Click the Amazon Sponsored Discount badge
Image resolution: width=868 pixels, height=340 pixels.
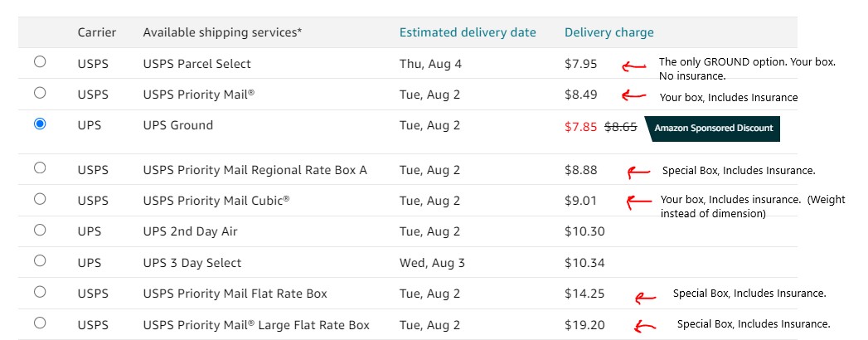(x=713, y=129)
